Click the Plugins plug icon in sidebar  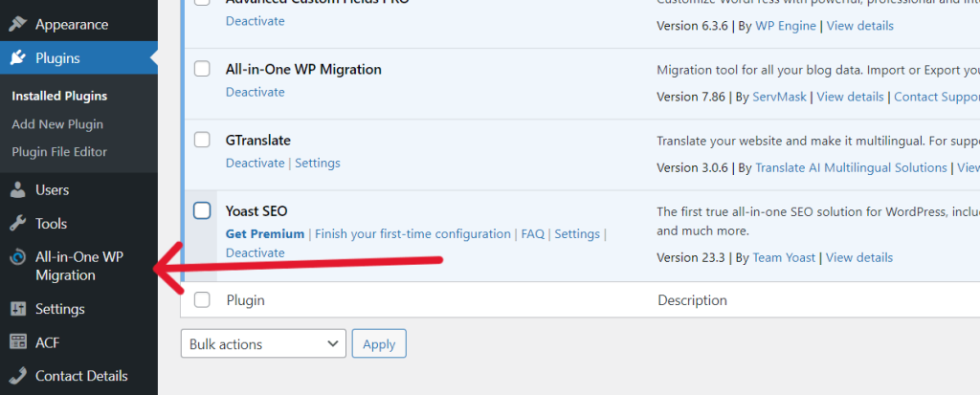[18, 58]
